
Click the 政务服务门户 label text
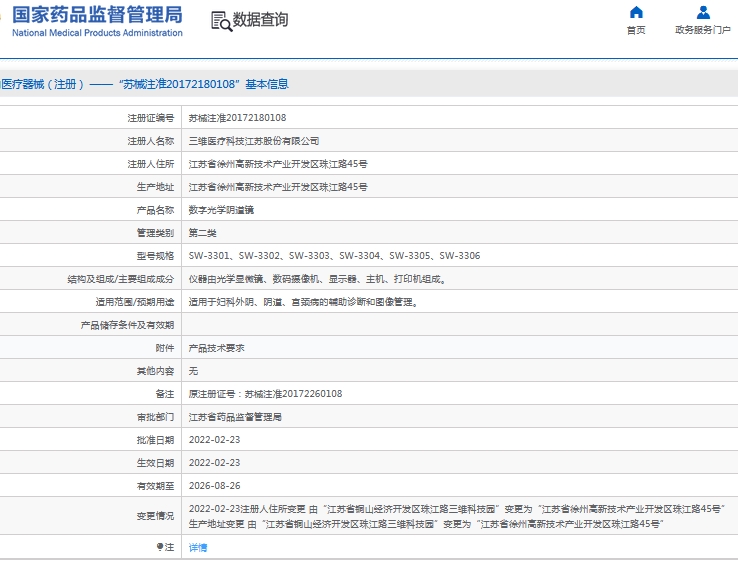tap(703, 30)
